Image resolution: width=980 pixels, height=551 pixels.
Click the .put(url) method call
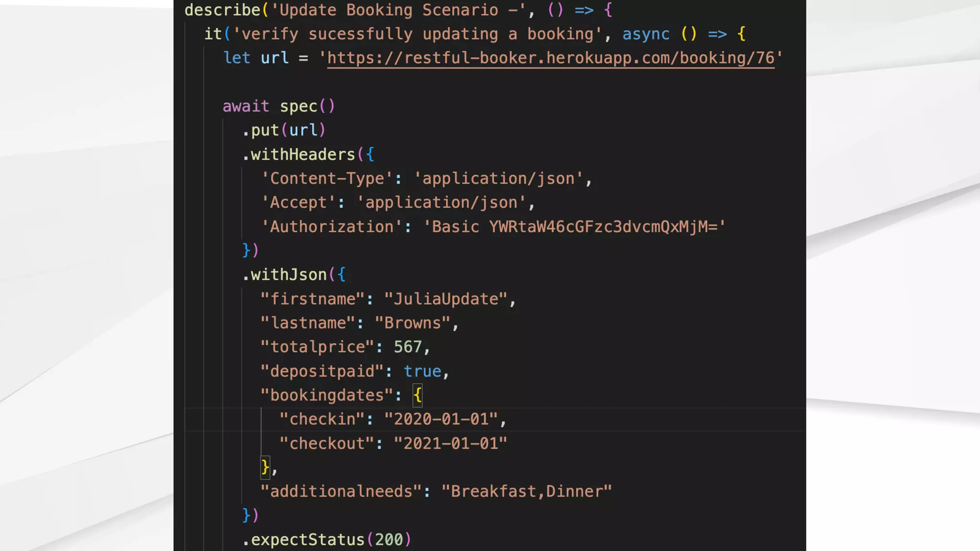click(283, 130)
